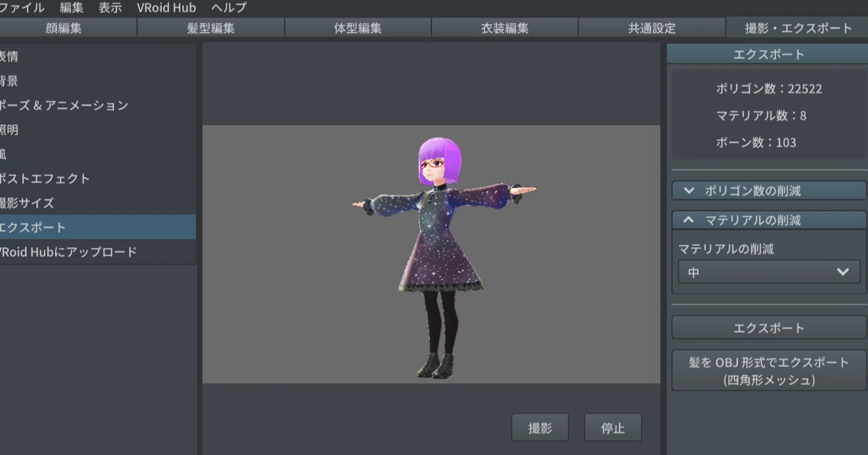Open the VRoid Hub menu
Image resolution: width=868 pixels, height=455 pixels.
(x=166, y=8)
